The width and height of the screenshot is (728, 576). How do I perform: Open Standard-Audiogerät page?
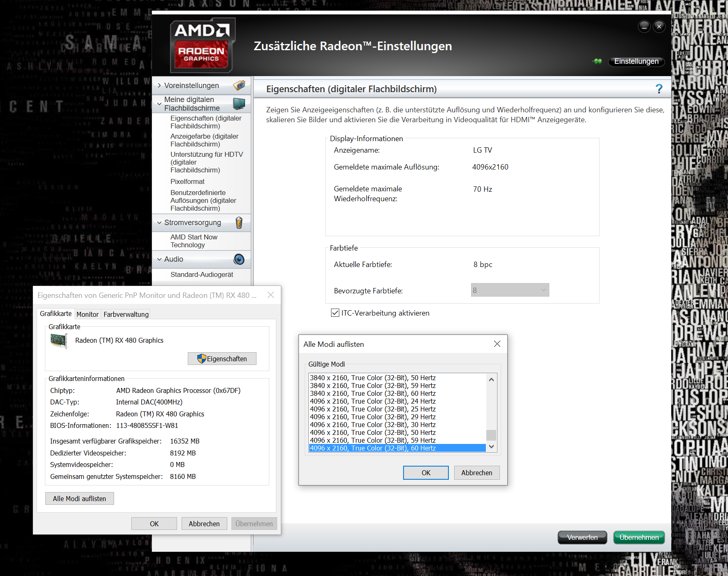[x=202, y=274]
